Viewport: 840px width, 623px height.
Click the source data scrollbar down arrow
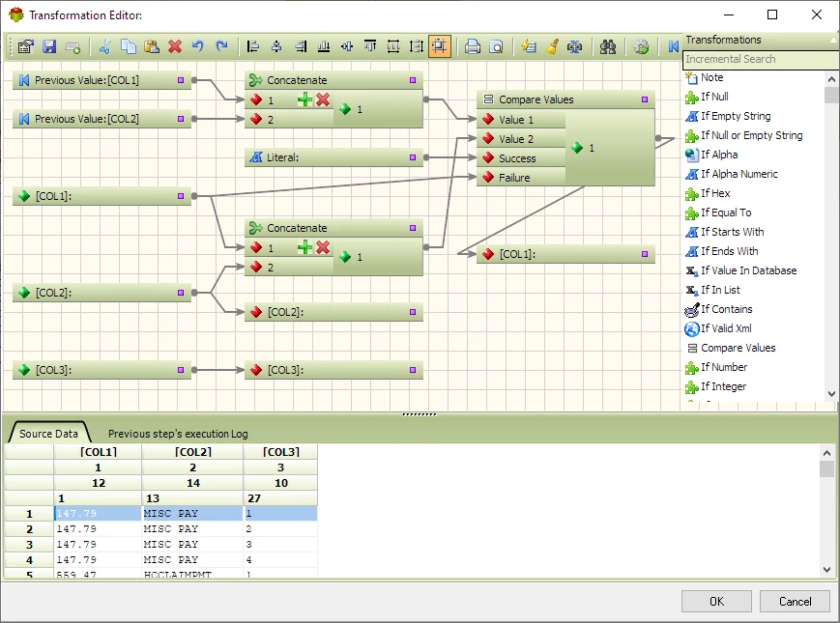(826, 570)
